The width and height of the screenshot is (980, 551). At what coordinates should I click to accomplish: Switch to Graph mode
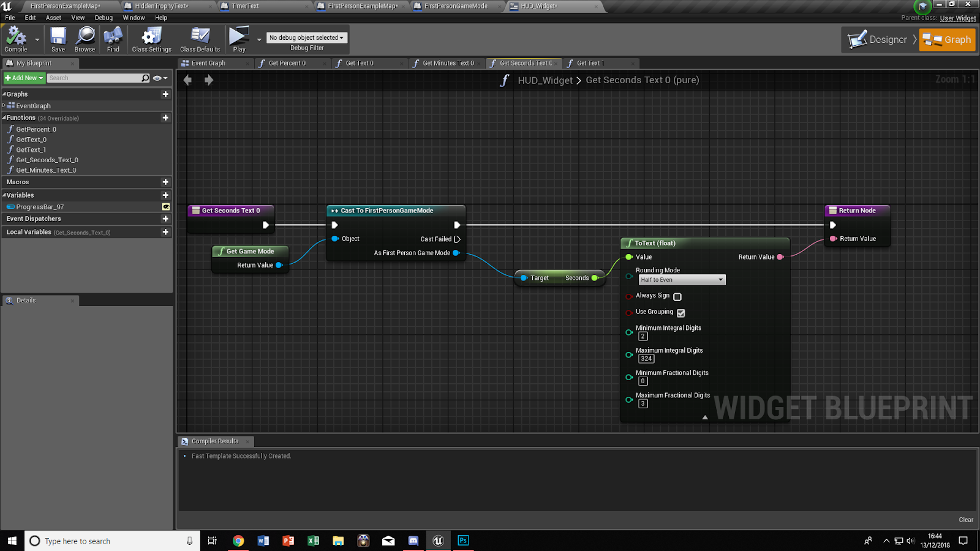coord(947,40)
